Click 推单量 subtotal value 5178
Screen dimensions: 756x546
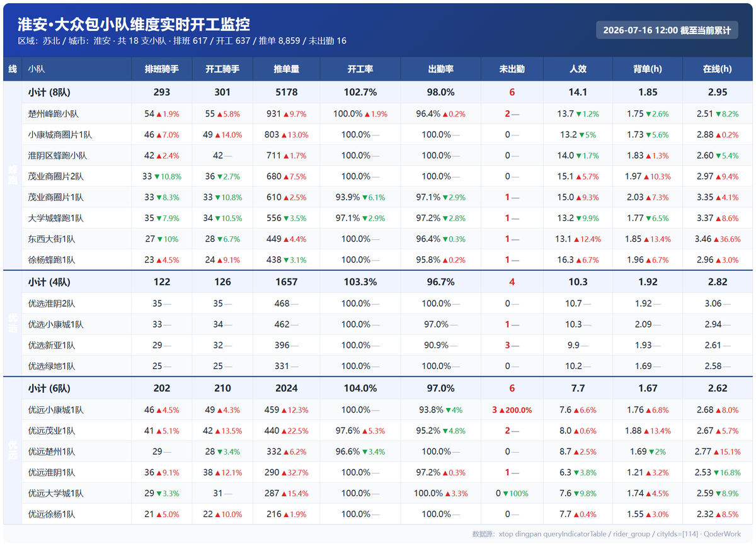pyautogui.click(x=286, y=92)
